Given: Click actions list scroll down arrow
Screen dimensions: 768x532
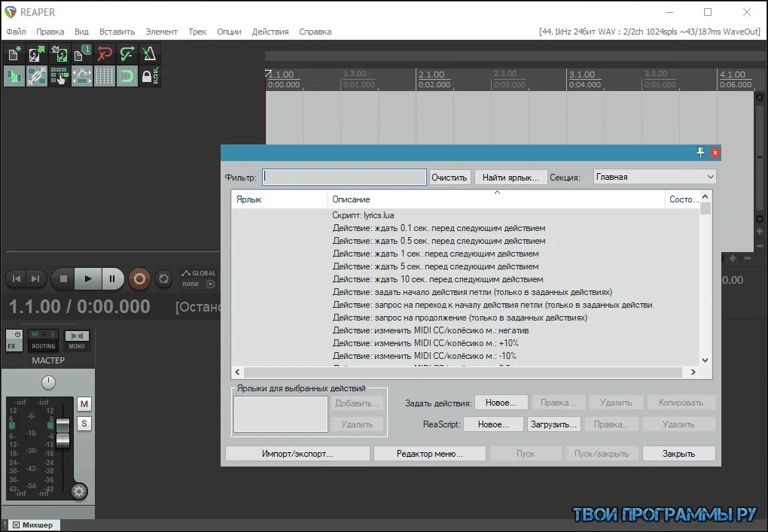Looking at the screenshot, I should point(706,360).
